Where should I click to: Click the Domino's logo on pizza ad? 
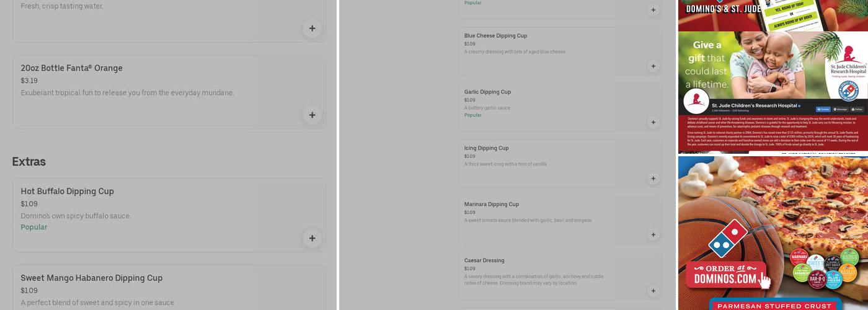pos(728,238)
